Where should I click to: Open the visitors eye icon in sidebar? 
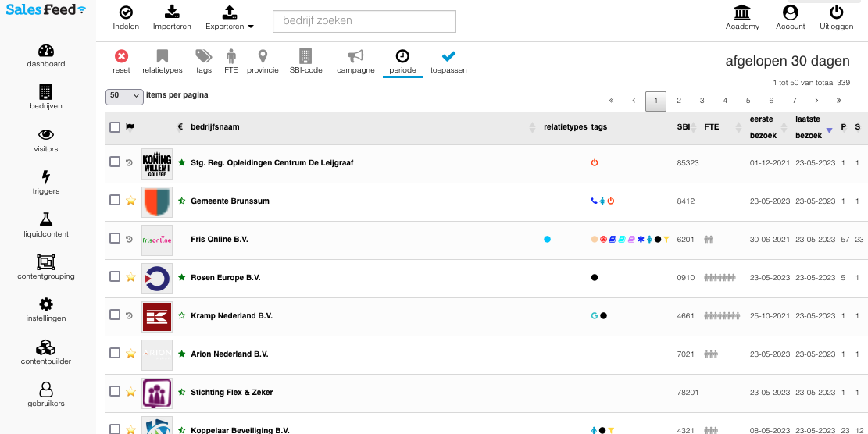point(46,135)
